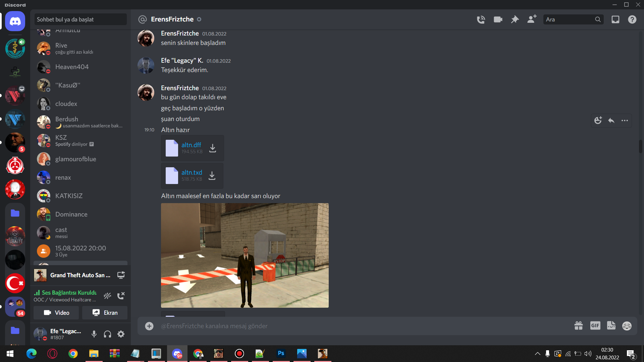The image size is (644, 362).
Task: Open Windows notification center
Action: [631, 354]
